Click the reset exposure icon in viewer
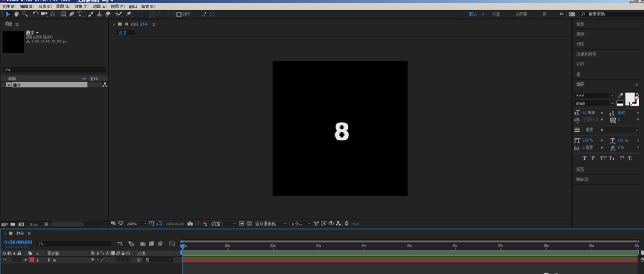Screen dimensions: 644x274 [346, 224]
